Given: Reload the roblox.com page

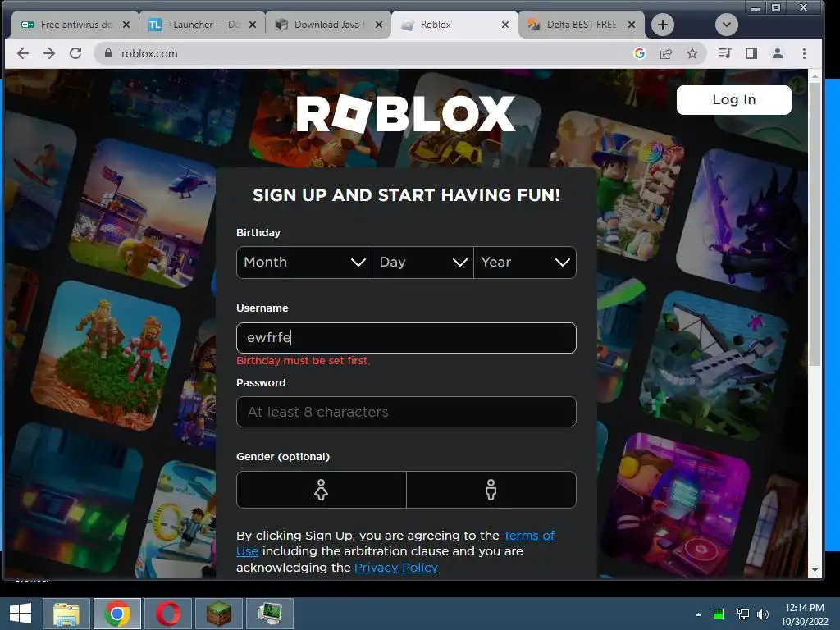Looking at the screenshot, I should (x=75, y=53).
